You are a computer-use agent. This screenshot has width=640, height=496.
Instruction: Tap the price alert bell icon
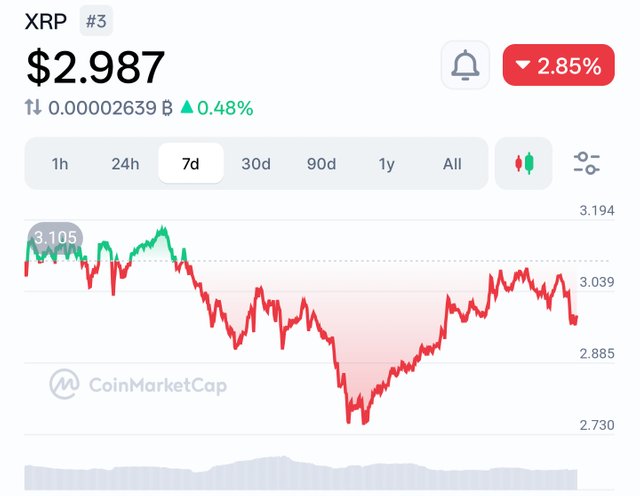click(x=465, y=65)
